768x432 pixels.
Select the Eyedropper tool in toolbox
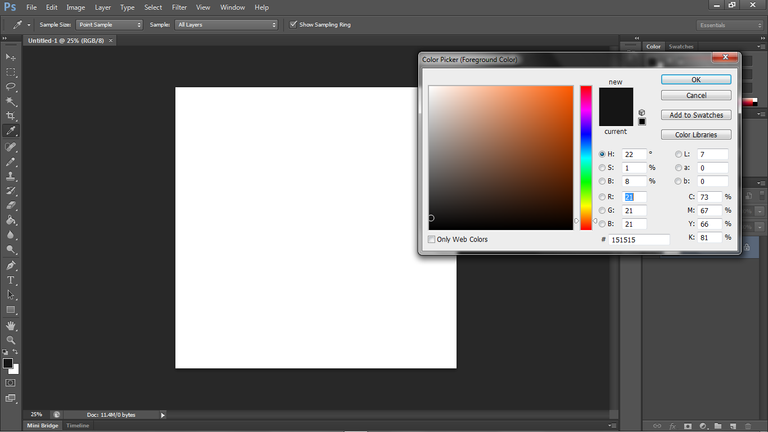10,131
